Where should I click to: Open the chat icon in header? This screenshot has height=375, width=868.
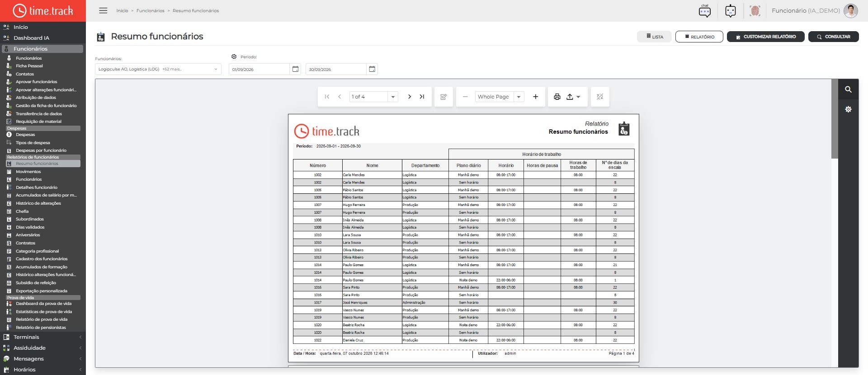(x=704, y=10)
